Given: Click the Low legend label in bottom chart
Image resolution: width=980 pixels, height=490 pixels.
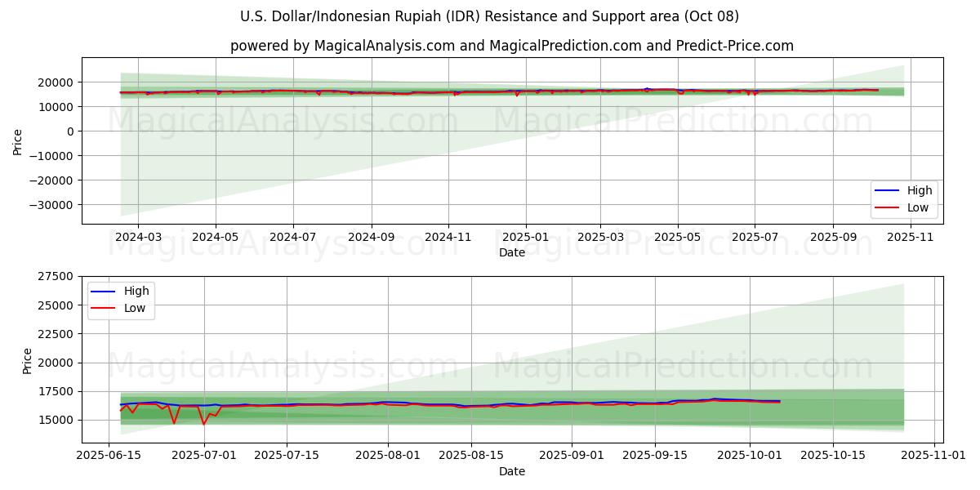Looking at the screenshot, I should pos(135,307).
